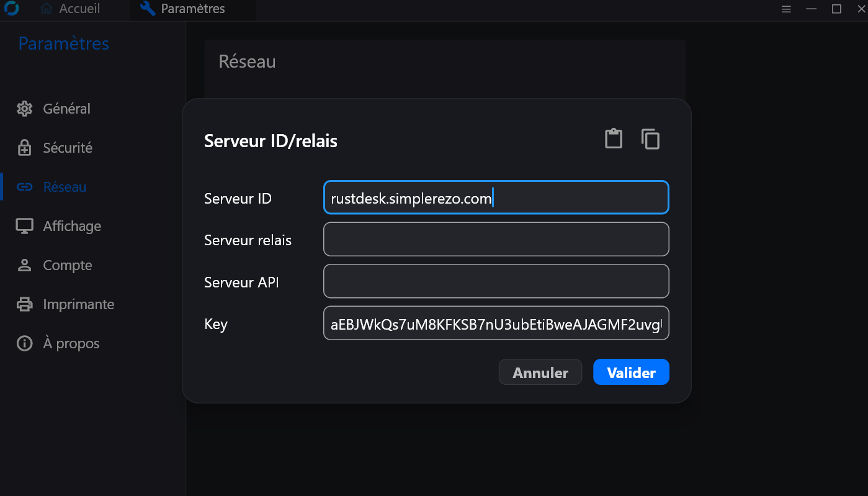
Task: Focus the Serveur relais input field
Action: 496,239
